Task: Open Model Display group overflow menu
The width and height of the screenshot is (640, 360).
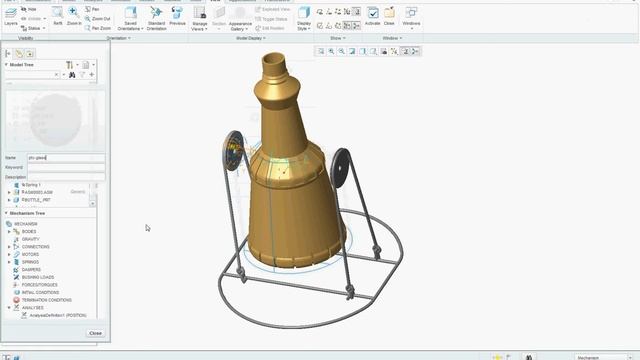Action: click(251, 38)
